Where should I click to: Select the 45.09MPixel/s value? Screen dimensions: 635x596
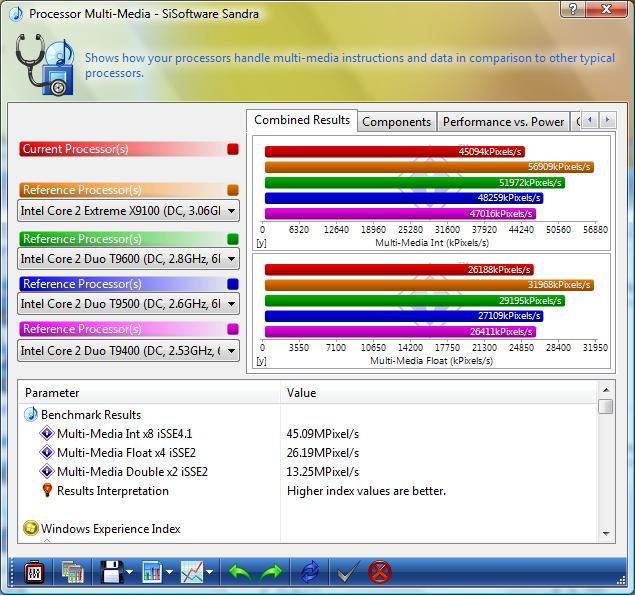323,434
